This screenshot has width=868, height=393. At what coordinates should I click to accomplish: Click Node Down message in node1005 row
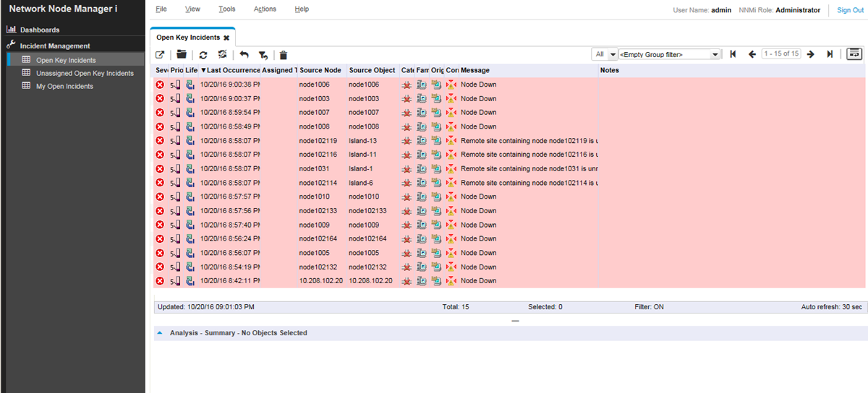coord(478,253)
